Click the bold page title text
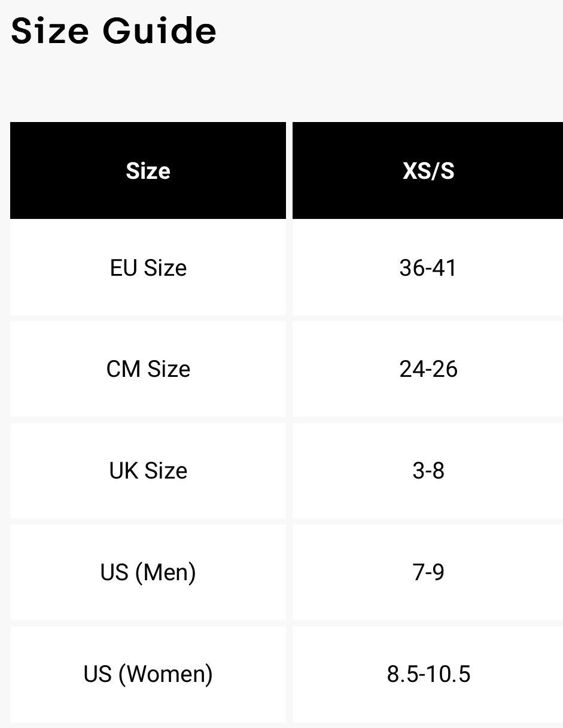The image size is (563, 728). [x=114, y=31]
